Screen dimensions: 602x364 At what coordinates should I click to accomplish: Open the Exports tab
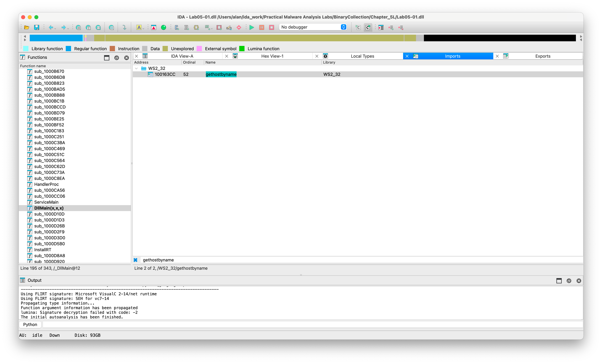click(543, 56)
